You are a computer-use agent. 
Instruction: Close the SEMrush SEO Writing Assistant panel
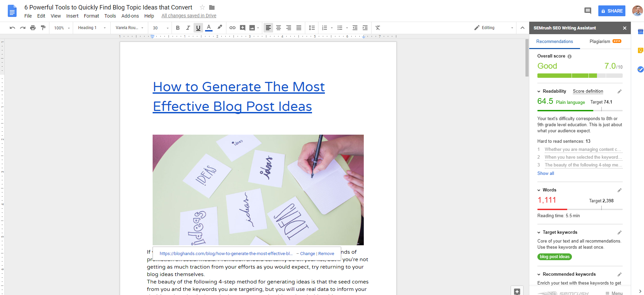[625, 28]
